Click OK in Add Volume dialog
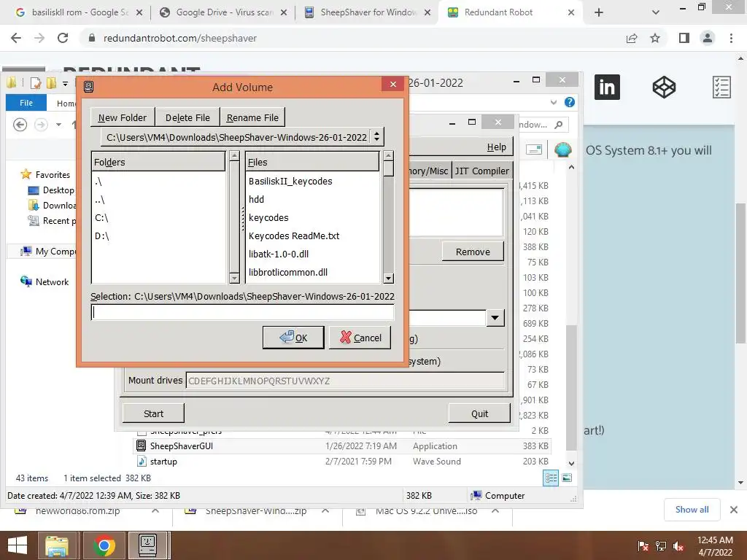 (293, 338)
